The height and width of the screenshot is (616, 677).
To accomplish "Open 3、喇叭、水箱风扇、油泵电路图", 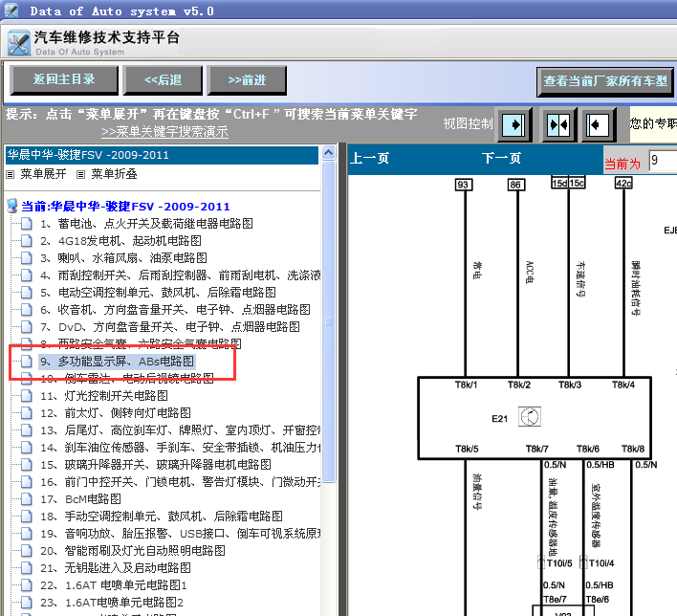I will click(124, 258).
